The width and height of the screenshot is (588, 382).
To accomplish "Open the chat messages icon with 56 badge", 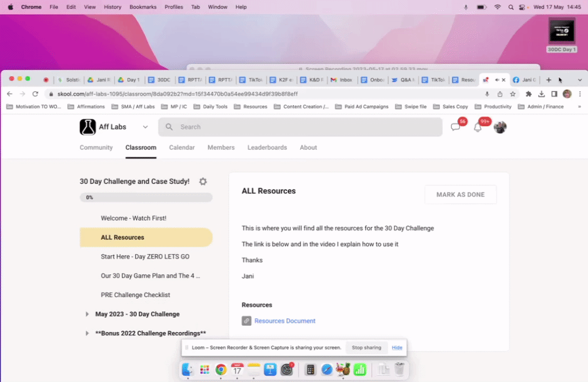I will click(x=455, y=127).
